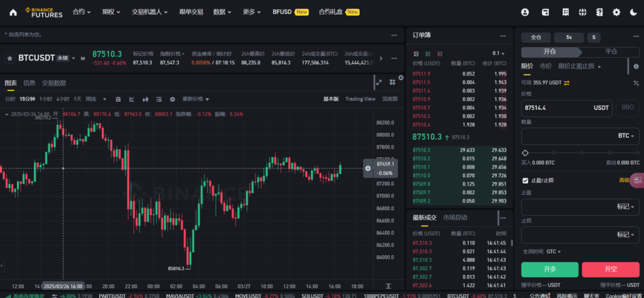Open the user profile icon
Image resolution: width=644 pixels, height=298 pixels.
pos(525,13)
